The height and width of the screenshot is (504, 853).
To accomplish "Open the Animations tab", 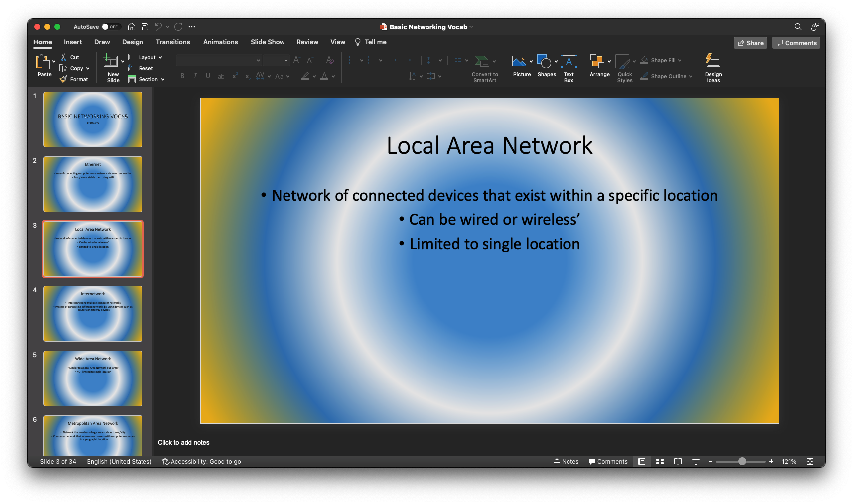I will (220, 42).
